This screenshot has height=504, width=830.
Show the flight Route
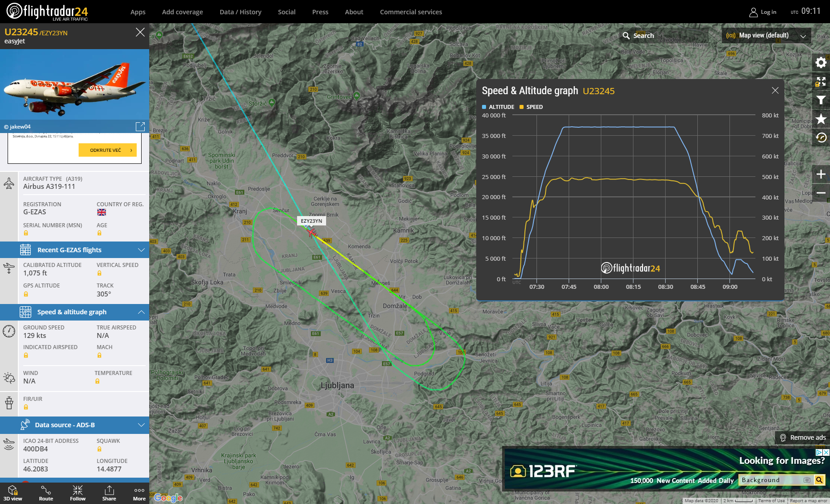[x=46, y=493]
